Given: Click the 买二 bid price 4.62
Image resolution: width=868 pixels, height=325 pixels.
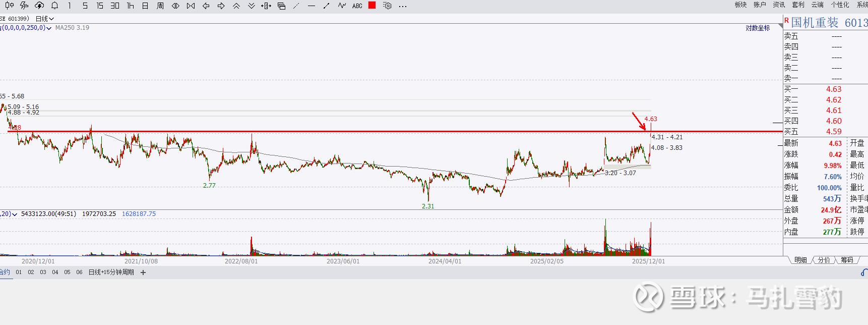Looking at the screenshot, I should 834,100.
